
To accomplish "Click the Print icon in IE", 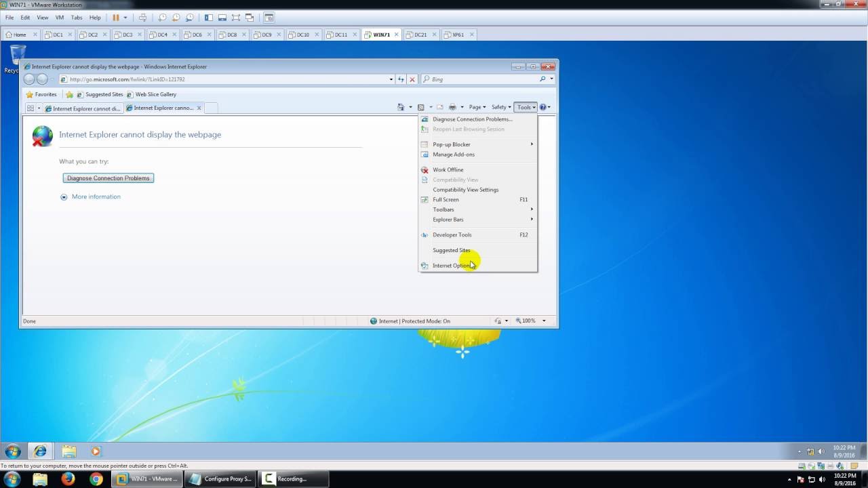I will [452, 107].
